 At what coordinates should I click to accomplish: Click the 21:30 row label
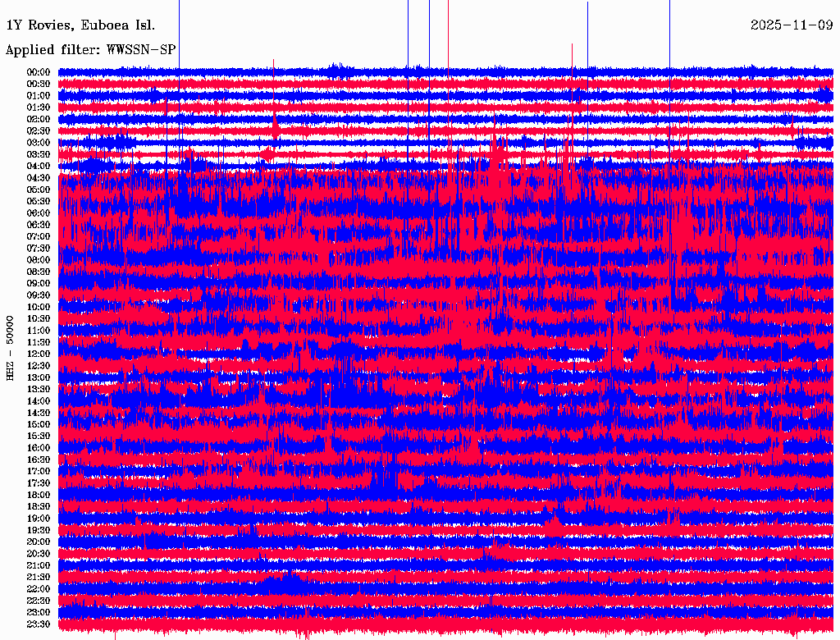click(38, 578)
